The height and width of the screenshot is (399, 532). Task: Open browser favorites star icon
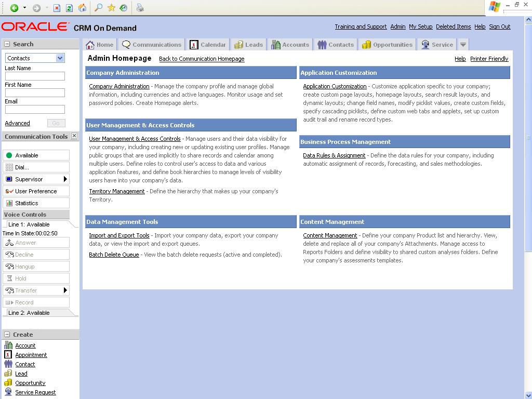click(x=111, y=8)
